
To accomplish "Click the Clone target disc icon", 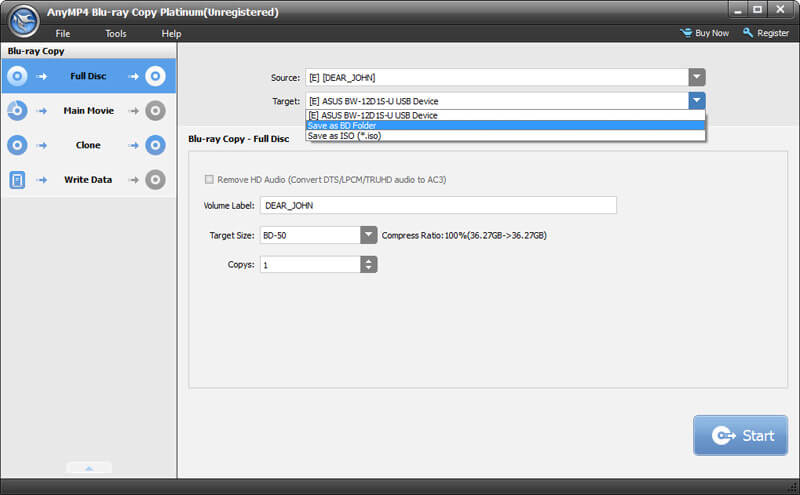I will tap(154, 145).
